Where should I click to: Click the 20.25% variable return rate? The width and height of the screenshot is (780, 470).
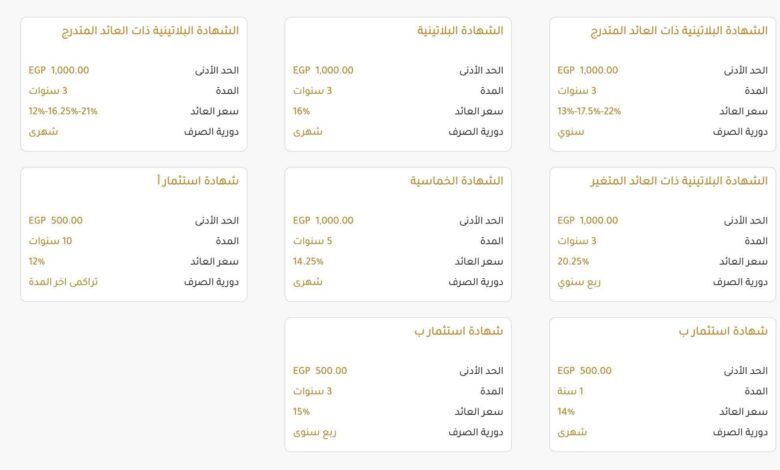tap(573, 261)
